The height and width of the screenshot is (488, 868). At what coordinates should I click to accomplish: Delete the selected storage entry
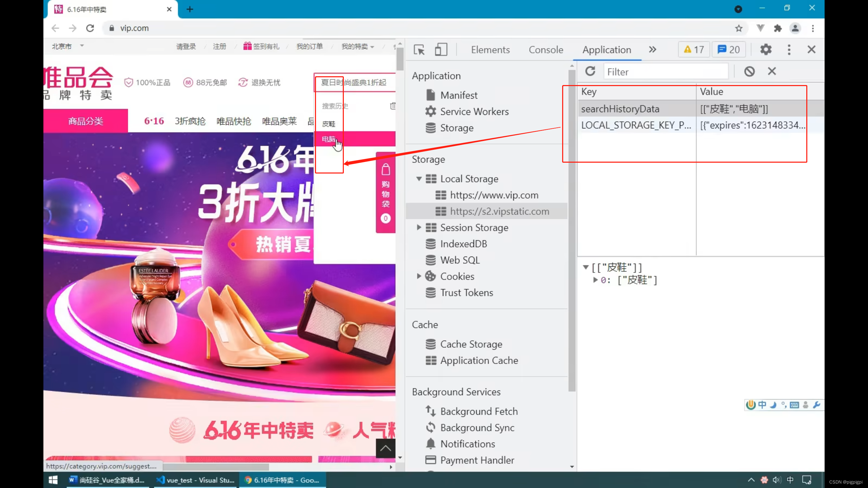click(772, 71)
